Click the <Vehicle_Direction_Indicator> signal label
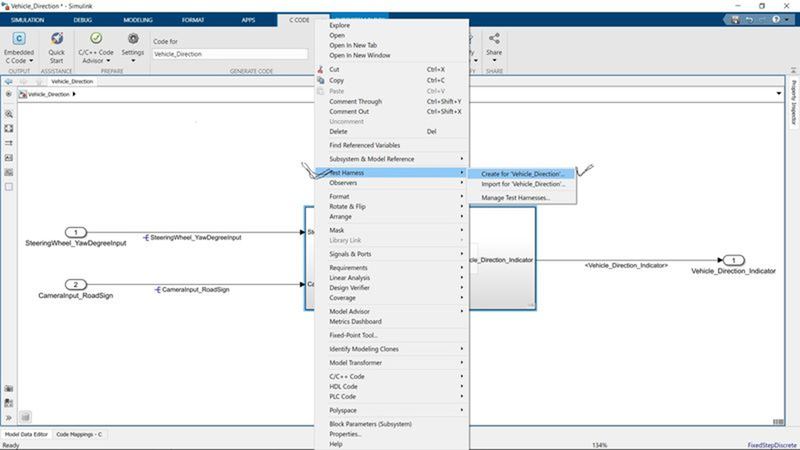Image resolution: width=800 pixels, height=450 pixels. click(x=626, y=265)
